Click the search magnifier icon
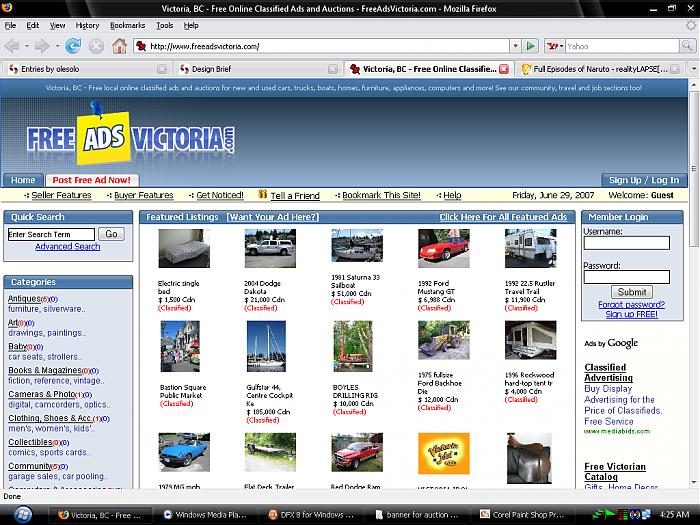This screenshot has height=525, width=700. tap(687, 46)
